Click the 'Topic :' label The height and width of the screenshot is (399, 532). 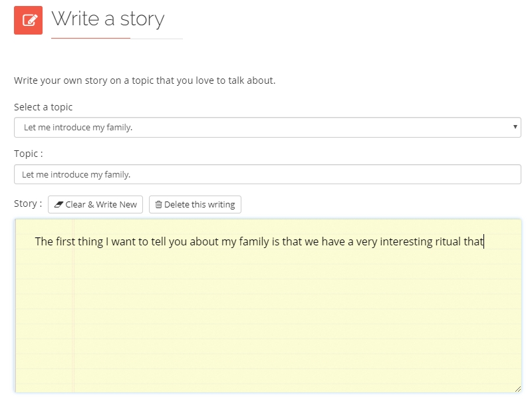[29, 154]
